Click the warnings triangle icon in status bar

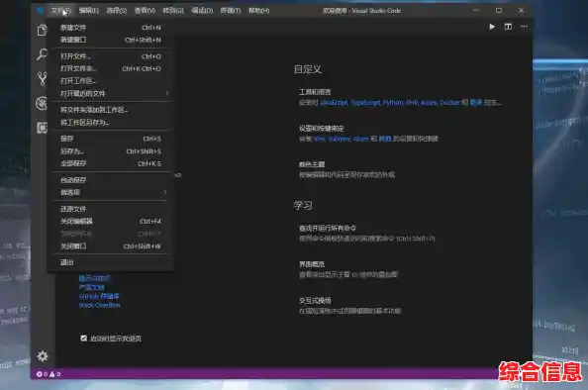coord(52,374)
